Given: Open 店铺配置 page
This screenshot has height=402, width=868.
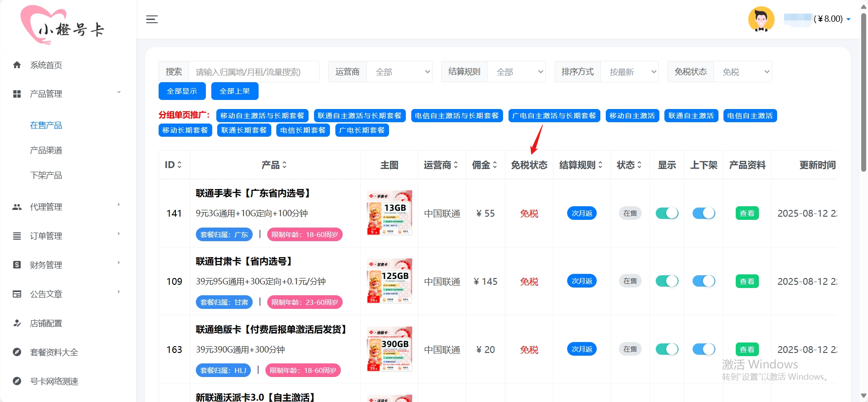Looking at the screenshot, I should pos(46,323).
